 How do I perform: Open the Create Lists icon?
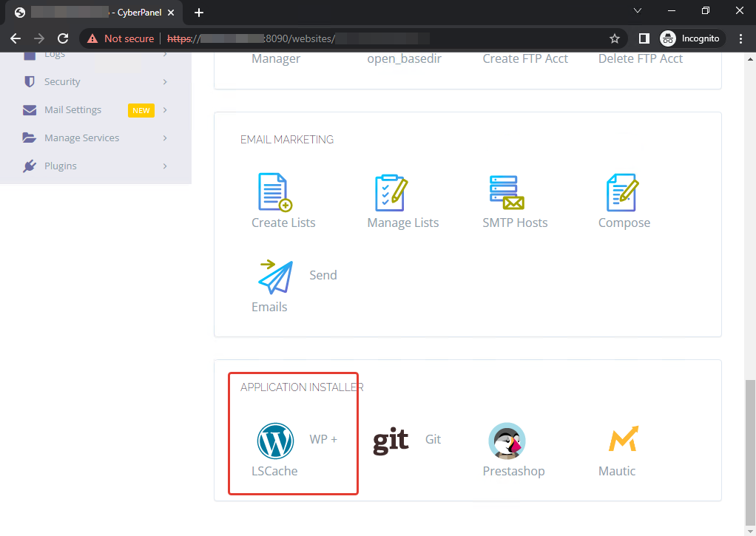pyautogui.click(x=275, y=191)
